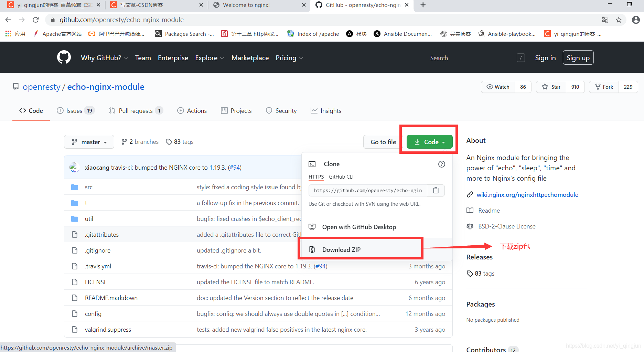Open the openresty organization link
Screen dimensions: 644x352
(42, 87)
